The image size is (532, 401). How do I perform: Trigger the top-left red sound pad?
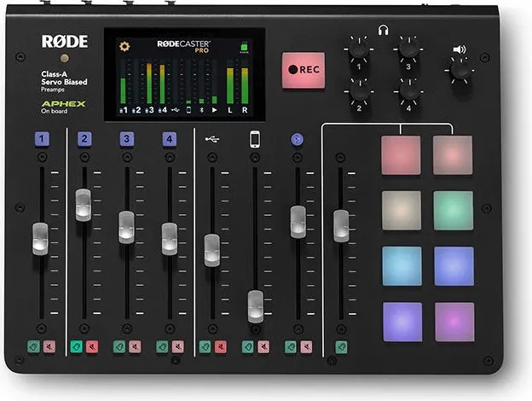point(401,155)
